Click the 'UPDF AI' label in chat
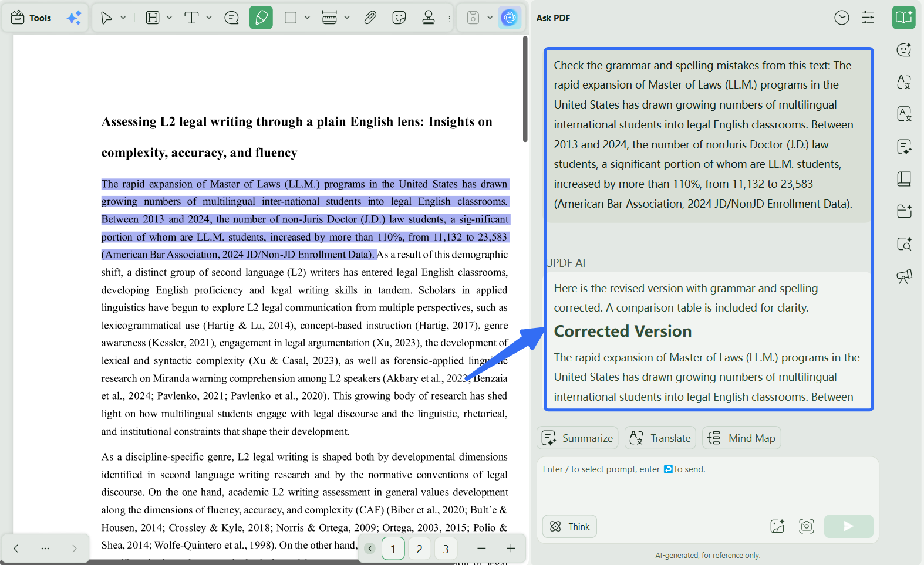Image resolution: width=924 pixels, height=565 pixels. 566,263
